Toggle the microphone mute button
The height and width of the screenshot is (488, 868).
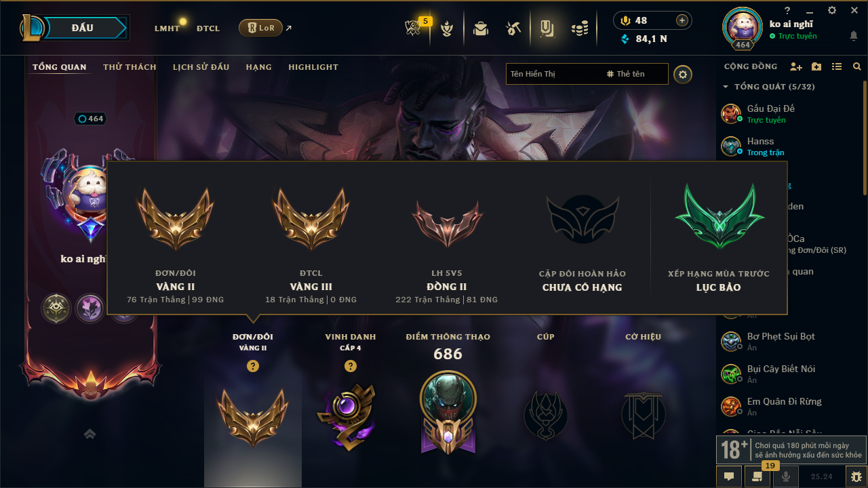pos(786,476)
